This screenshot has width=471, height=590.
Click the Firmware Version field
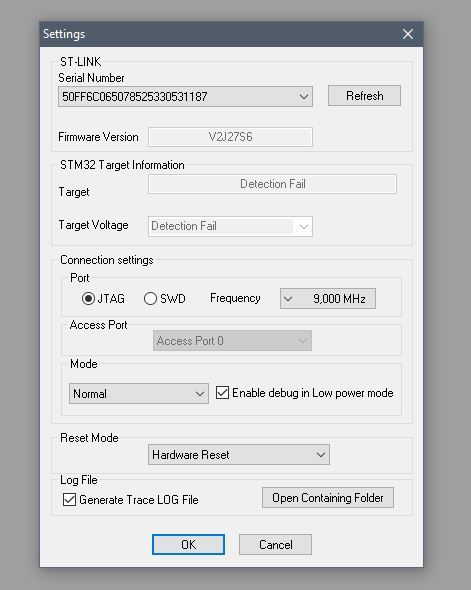coord(230,137)
